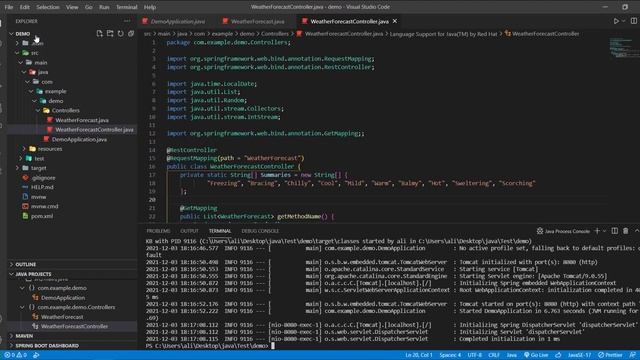Viewport: 640px width, 360px height.
Task: Select WeatherForecastController in Java Projects
Action: (74, 326)
